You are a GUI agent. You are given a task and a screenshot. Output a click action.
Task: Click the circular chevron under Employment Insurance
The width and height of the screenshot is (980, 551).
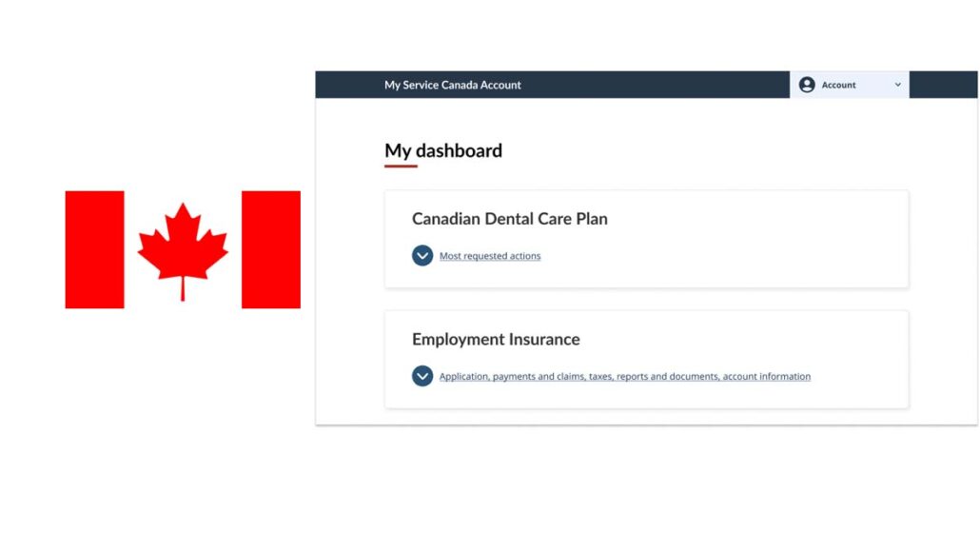coord(421,376)
